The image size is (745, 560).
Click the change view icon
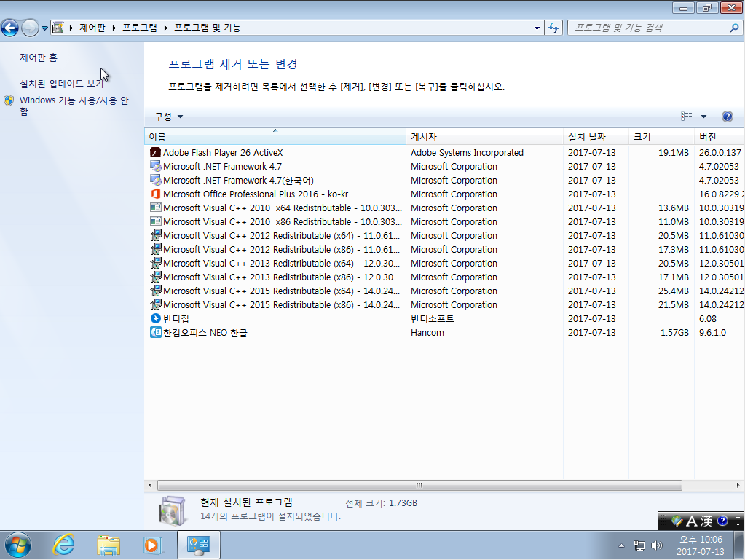click(686, 117)
